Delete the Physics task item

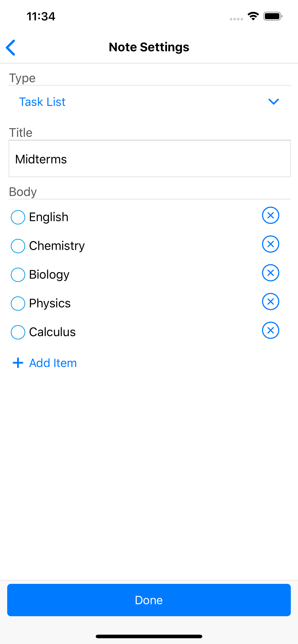pyautogui.click(x=270, y=301)
